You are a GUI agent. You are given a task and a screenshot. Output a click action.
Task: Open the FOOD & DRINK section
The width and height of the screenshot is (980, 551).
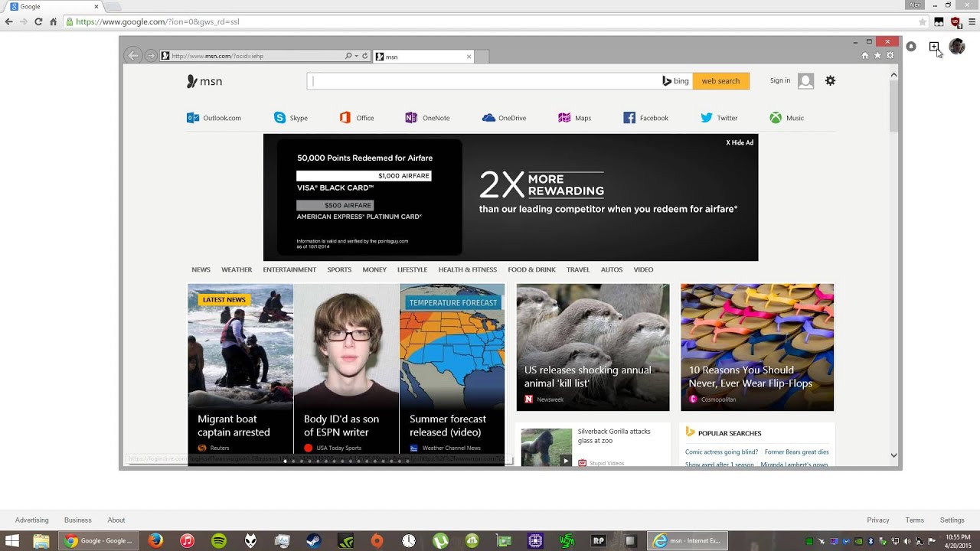click(531, 269)
